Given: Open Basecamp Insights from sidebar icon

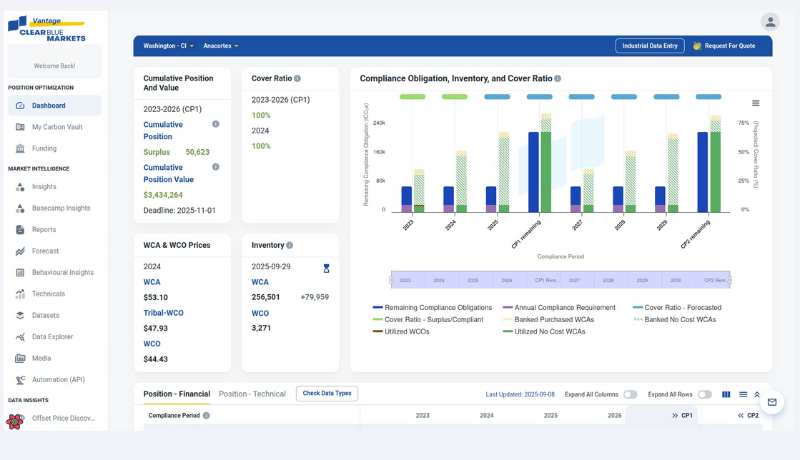Looking at the screenshot, I should 20,208.
